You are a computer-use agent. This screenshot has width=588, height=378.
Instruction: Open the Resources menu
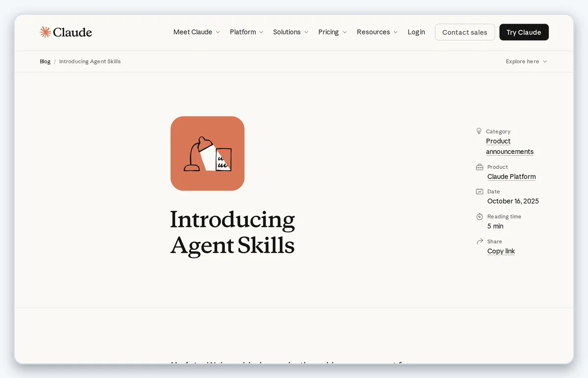pos(377,32)
